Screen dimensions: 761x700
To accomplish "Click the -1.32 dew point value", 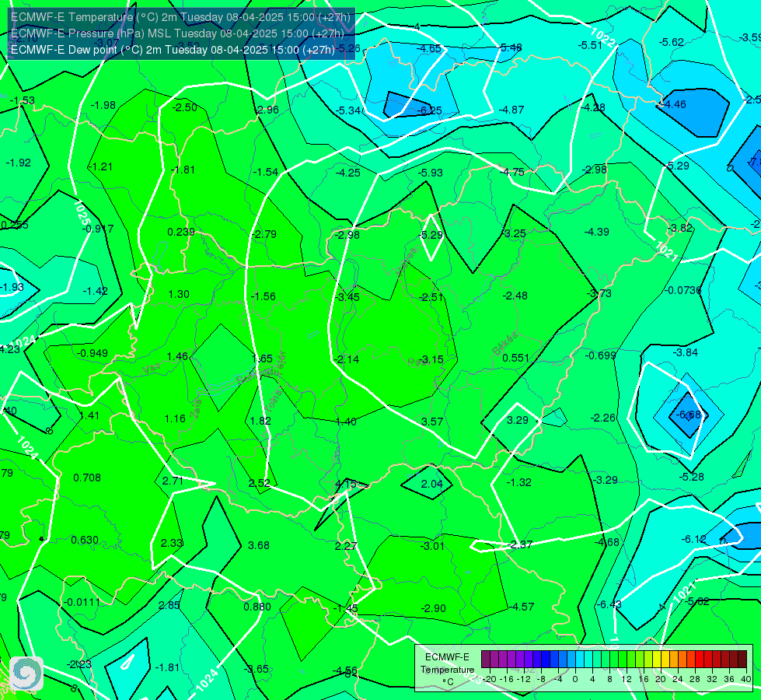I will click(518, 482).
